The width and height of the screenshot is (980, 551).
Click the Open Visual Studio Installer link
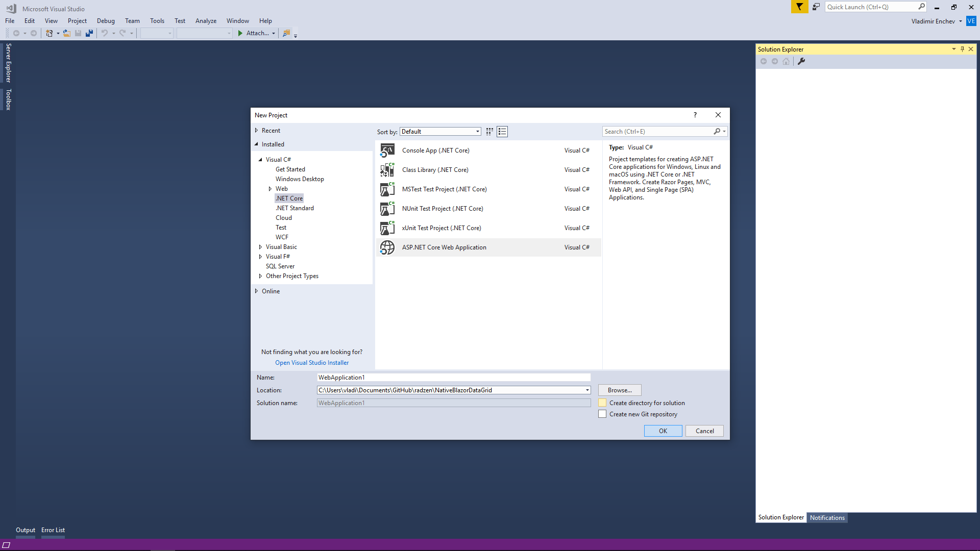click(x=312, y=363)
